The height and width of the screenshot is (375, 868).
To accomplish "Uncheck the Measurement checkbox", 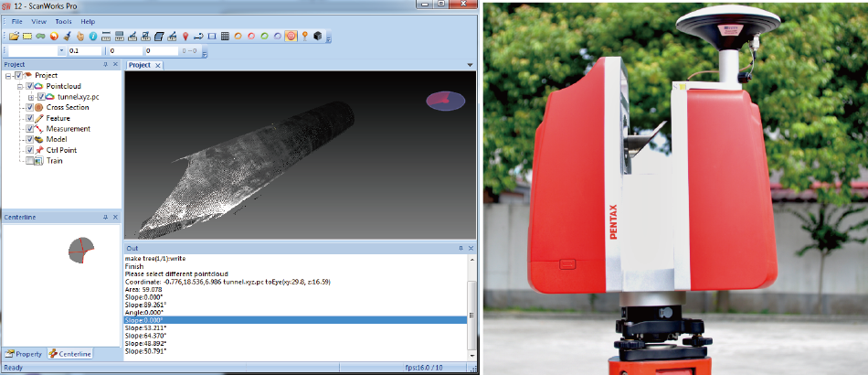I will tap(30, 129).
